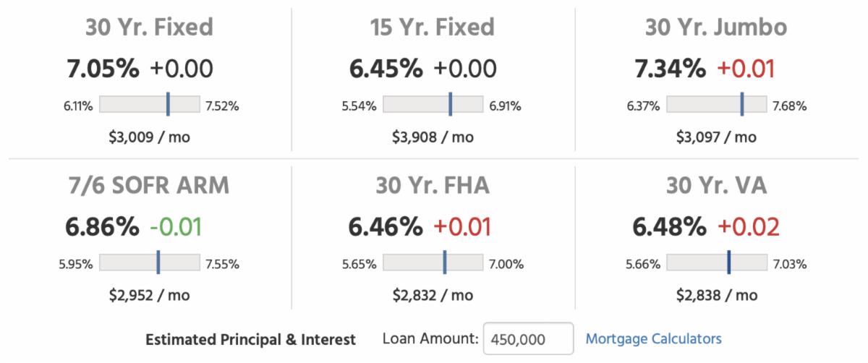Open the 30 Yr. FHA rate title
This screenshot has width=868, height=363.
click(433, 186)
